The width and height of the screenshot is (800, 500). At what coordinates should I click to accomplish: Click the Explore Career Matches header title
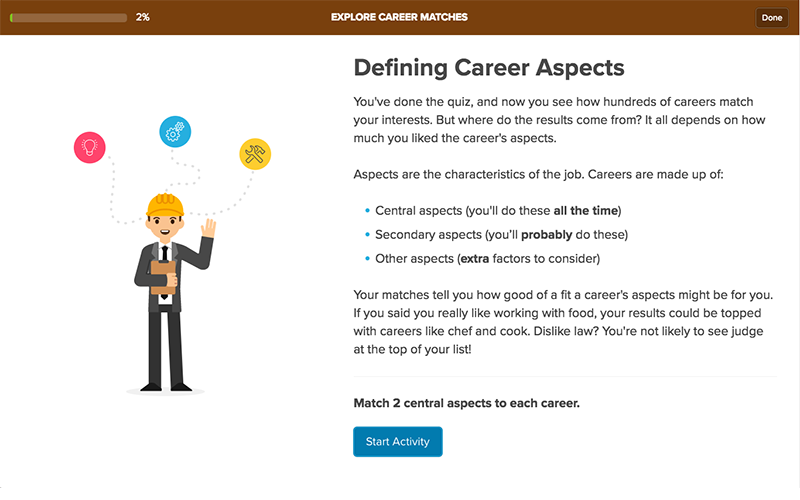tap(399, 17)
